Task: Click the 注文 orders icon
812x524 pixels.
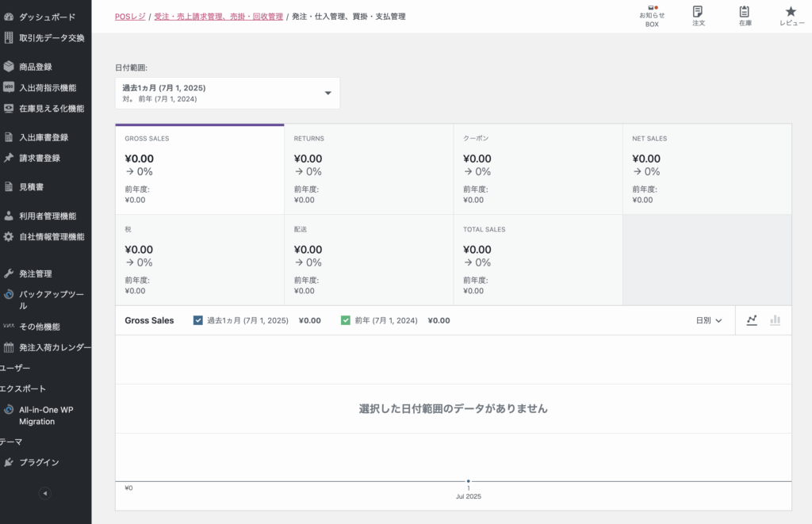Action: click(698, 12)
